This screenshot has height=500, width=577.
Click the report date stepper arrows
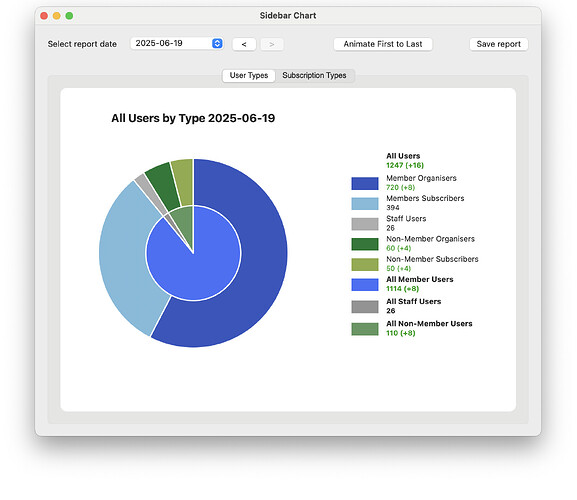coord(217,43)
